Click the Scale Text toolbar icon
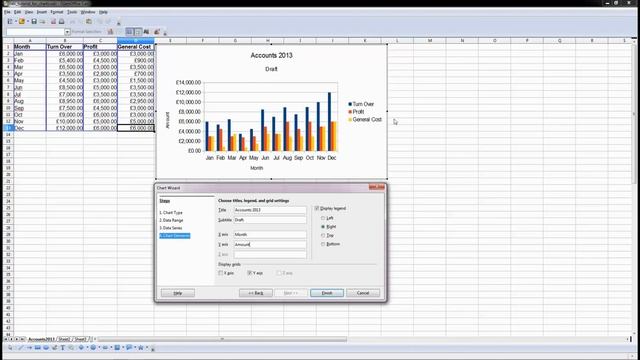640x360 pixels. tap(146, 31)
